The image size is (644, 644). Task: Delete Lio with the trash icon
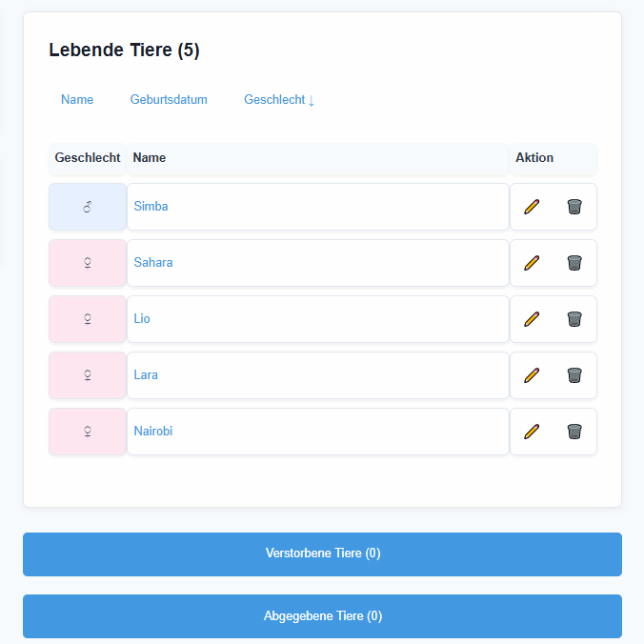574,319
